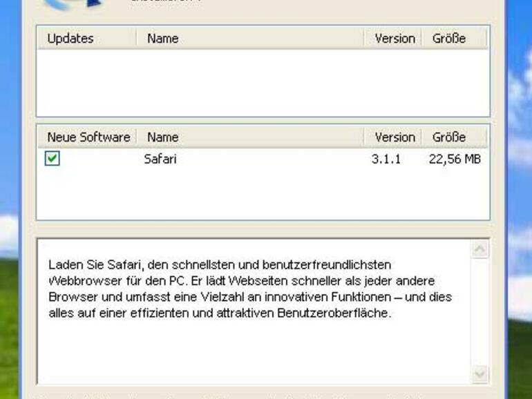Uncheck the Safari checkbox

tap(53, 158)
